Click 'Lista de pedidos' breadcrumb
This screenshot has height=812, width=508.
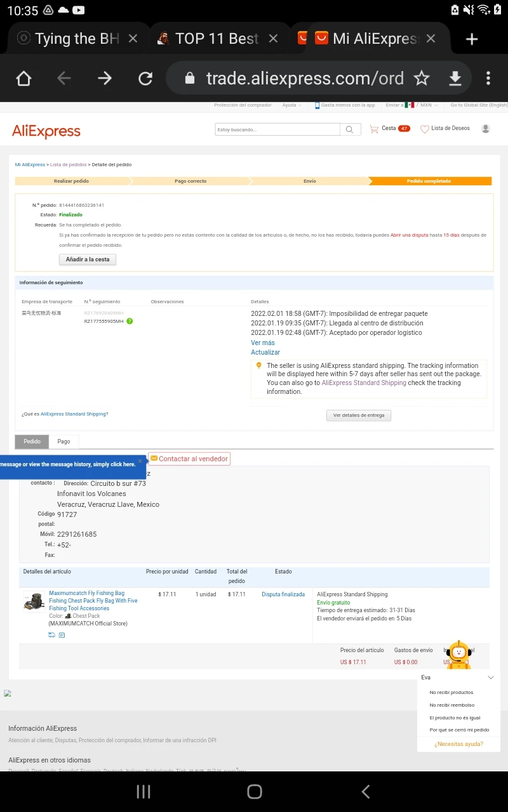point(69,165)
